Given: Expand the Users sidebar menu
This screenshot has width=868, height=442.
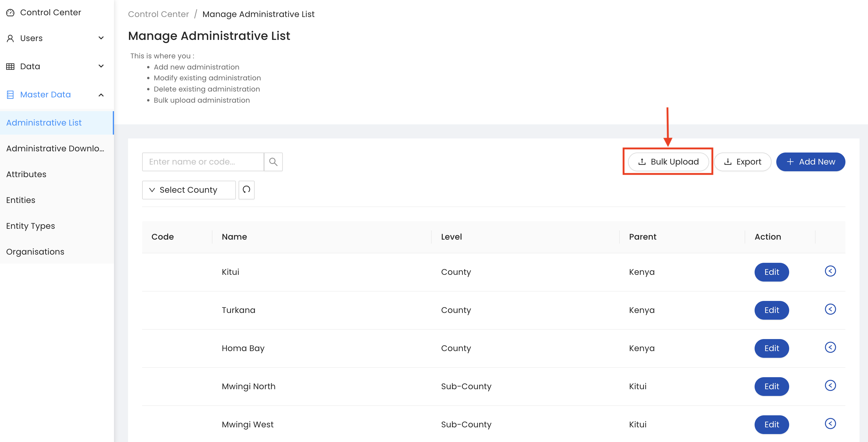Looking at the screenshot, I should [x=101, y=38].
